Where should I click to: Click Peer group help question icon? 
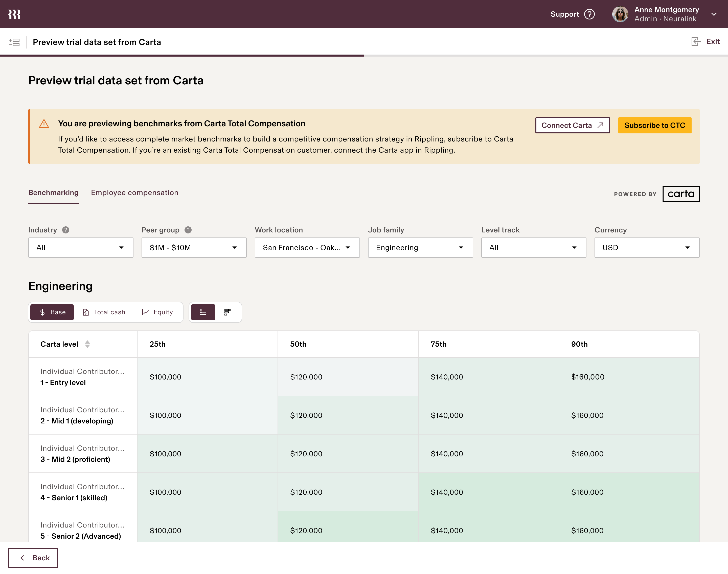click(188, 230)
